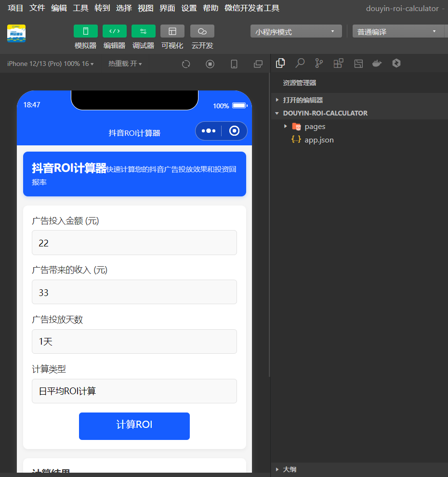Viewport: 448px width, 477px height.
Task: Toggle the 模拟器 simulator panel button
Action: 86,31
